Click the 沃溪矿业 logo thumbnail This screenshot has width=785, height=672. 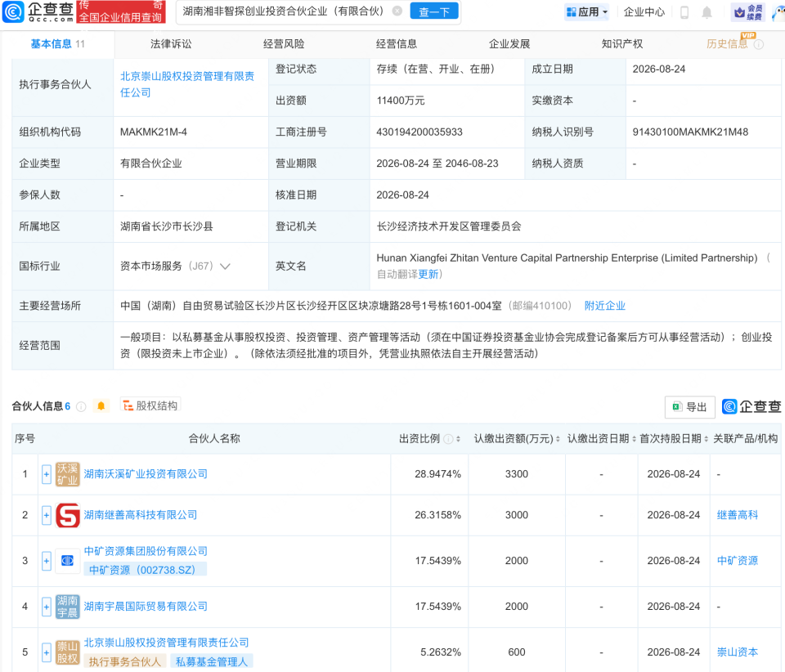click(67, 474)
